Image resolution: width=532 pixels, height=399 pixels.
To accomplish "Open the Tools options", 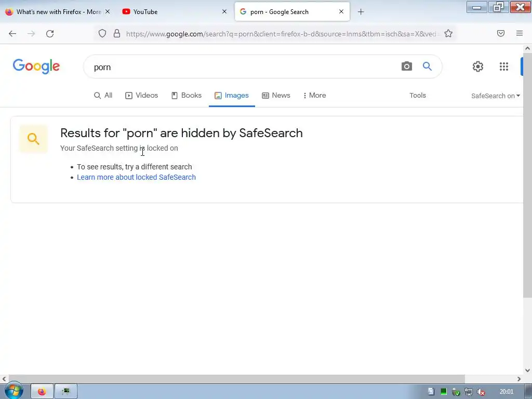I will pyautogui.click(x=417, y=96).
